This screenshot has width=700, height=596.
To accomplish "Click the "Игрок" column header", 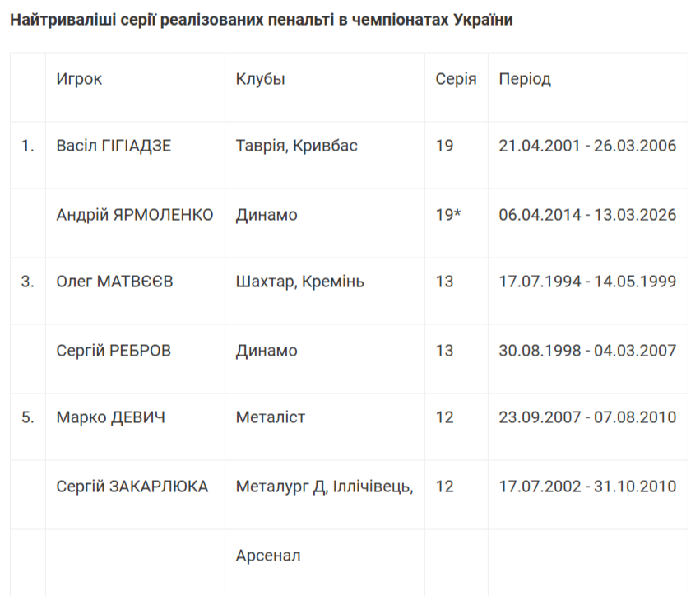I will pos(79,79).
